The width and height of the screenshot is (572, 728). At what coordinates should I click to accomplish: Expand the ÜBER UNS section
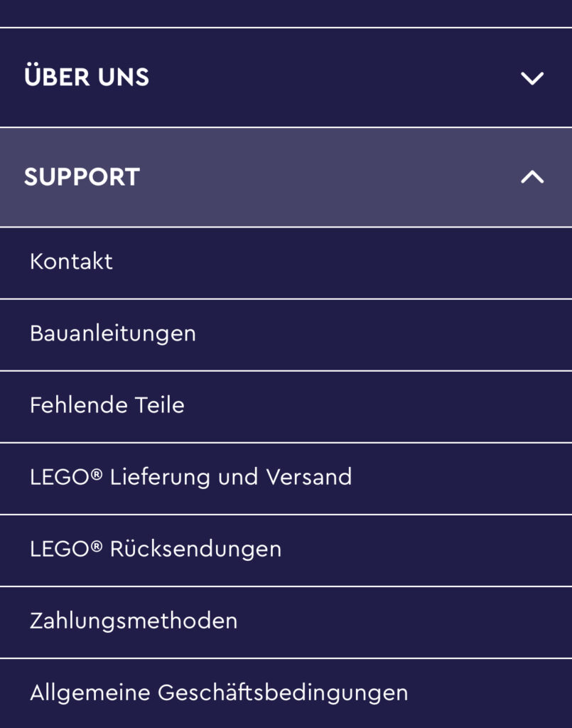tap(284, 77)
